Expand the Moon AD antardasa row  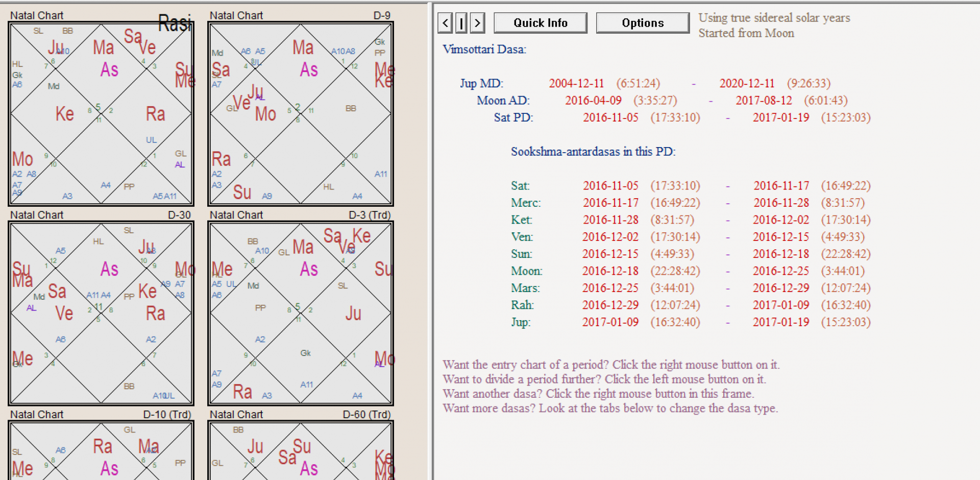[x=503, y=101]
